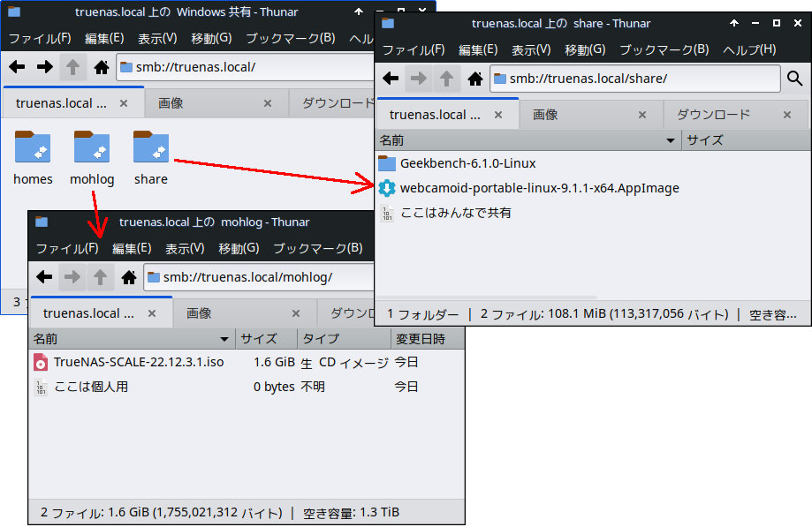Go forward in the share Thunar window
This screenshot has width=812, height=527.
coord(419,79)
